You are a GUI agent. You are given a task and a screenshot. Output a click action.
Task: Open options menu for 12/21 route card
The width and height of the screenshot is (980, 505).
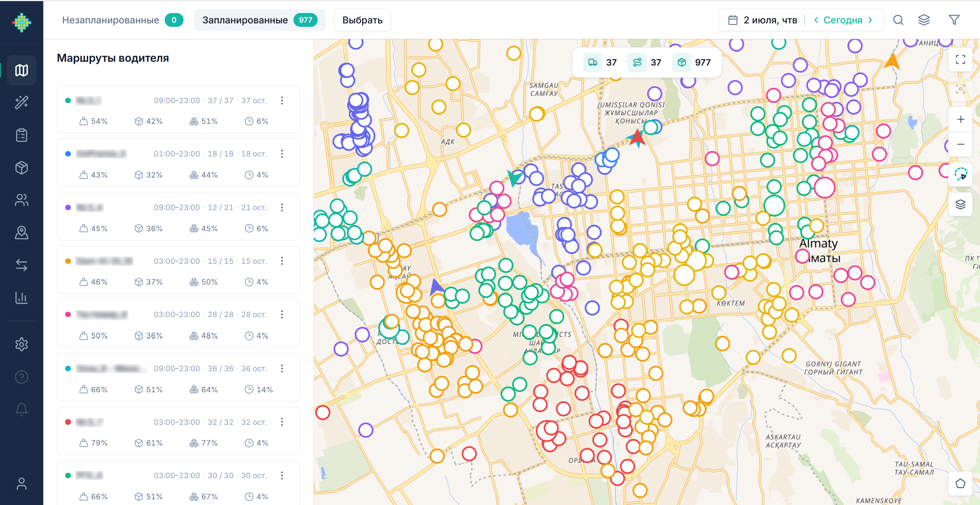282,207
